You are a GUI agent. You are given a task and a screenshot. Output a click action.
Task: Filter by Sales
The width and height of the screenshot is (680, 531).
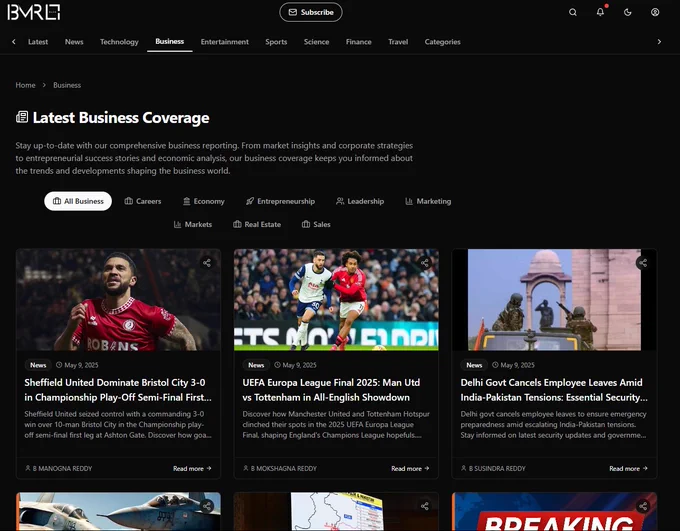tap(316, 224)
